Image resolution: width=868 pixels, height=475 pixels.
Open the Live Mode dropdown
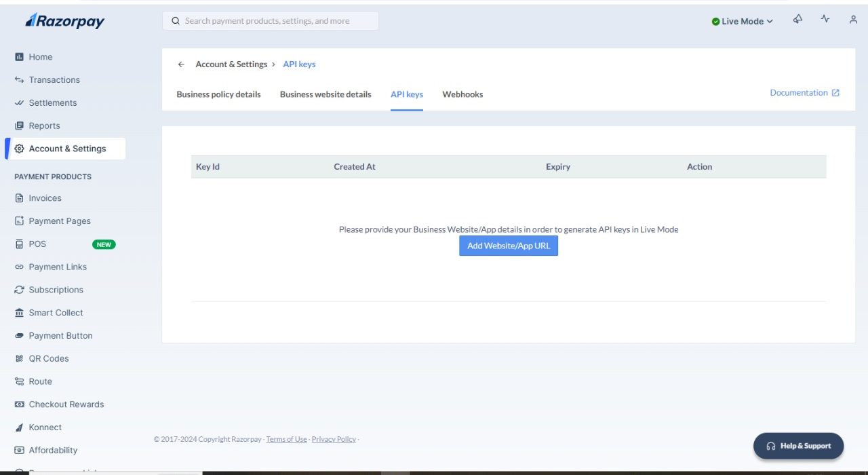(x=741, y=21)
